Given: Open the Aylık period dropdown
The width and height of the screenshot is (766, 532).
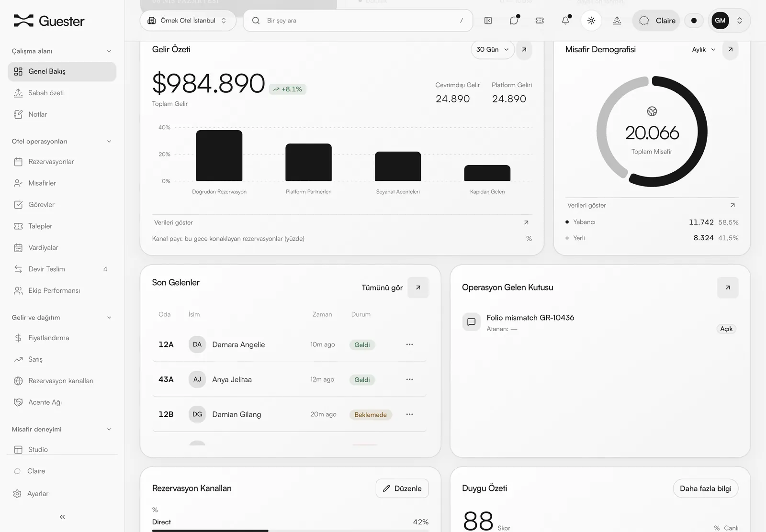Looking at the screenshot, I should [704, 49].
